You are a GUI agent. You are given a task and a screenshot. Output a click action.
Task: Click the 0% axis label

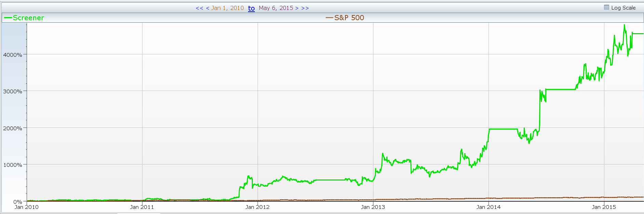[x=18, y=202]
